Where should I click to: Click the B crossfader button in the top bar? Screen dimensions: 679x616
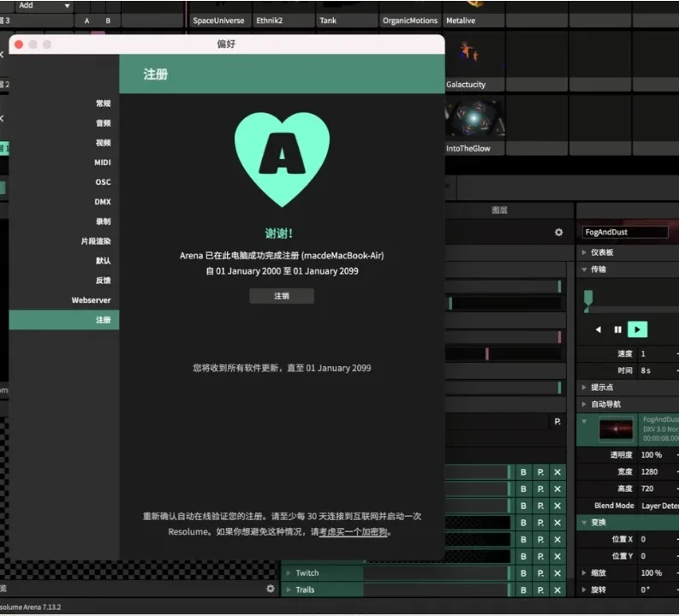tap(108, 21)
